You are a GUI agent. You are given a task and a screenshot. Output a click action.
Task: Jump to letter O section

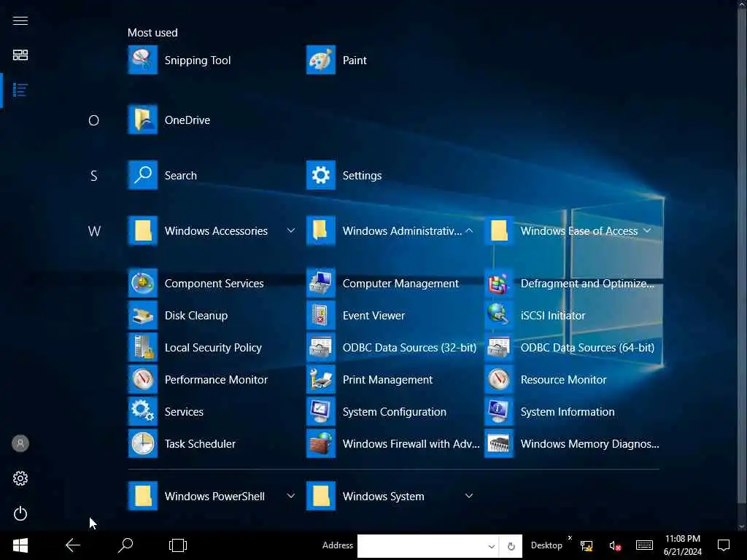tap(94, 120)
